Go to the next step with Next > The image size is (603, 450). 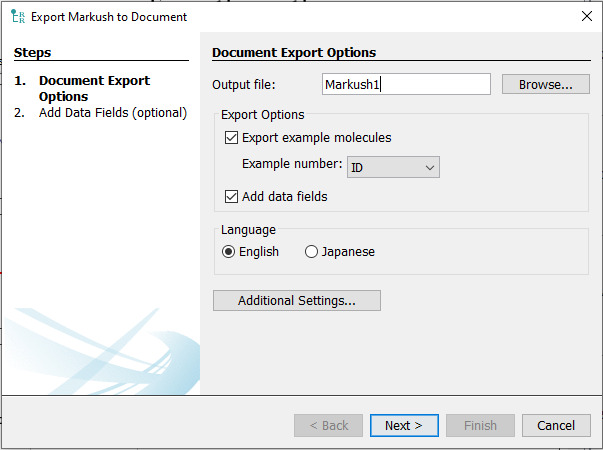(403, 426)
